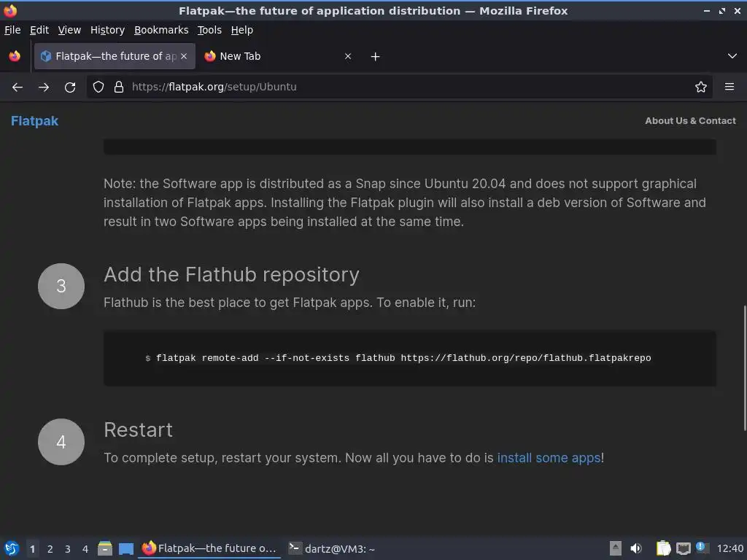Go back to previous page
747x560 pixels.
[x=18, y=87]
